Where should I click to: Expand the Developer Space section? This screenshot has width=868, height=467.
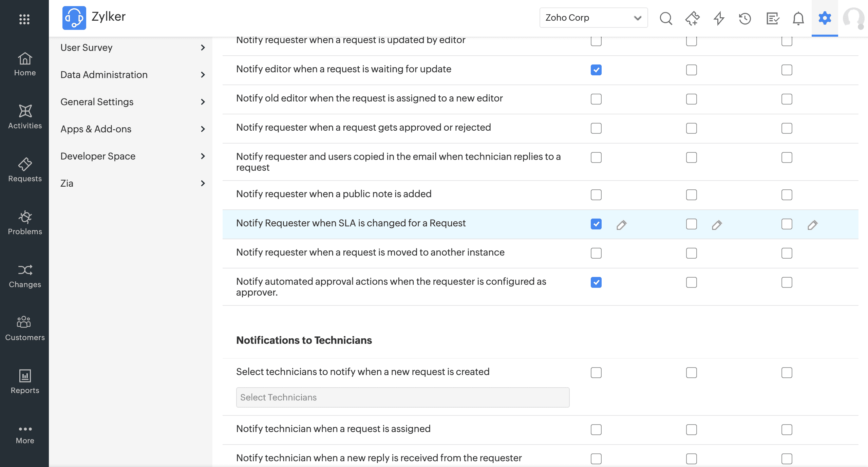(132, 156)
